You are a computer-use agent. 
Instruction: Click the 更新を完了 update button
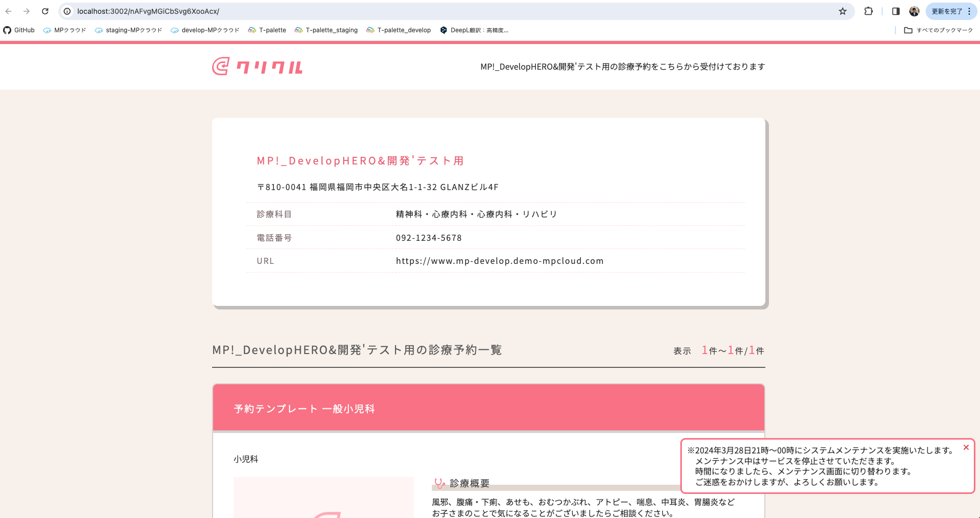(x=947, y=11)
